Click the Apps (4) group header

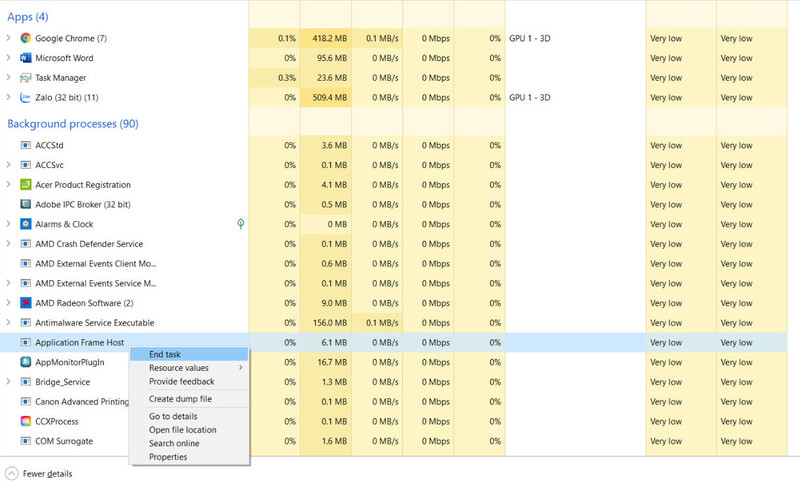point(28,17)
